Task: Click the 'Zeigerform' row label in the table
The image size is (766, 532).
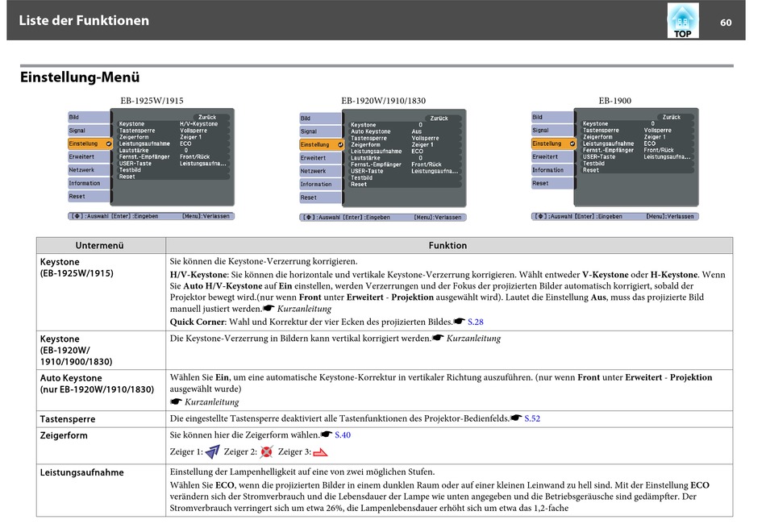Action: [64, 435]
